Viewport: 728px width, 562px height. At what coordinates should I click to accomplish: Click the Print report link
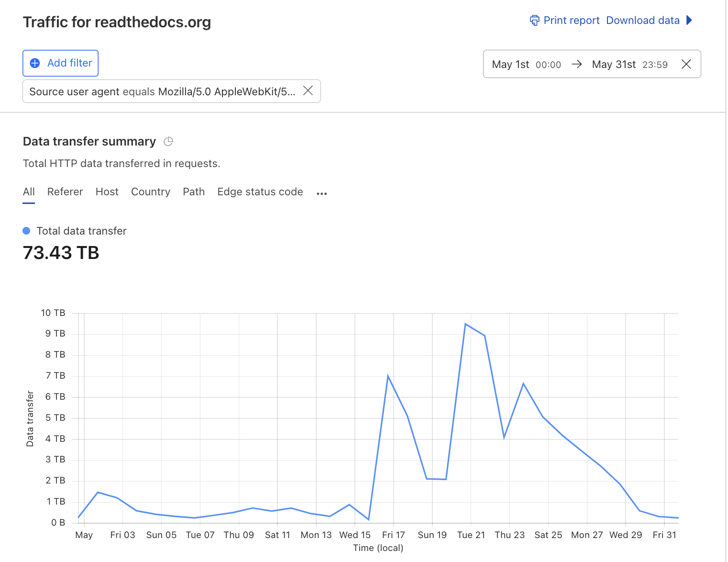tap(571, 21)
